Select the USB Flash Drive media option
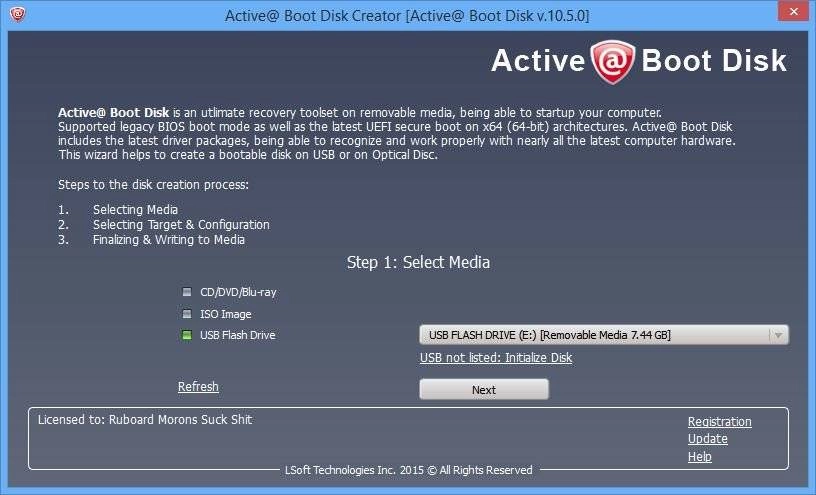This screenshot has width=816, height=495. click(x=228, y=335)
